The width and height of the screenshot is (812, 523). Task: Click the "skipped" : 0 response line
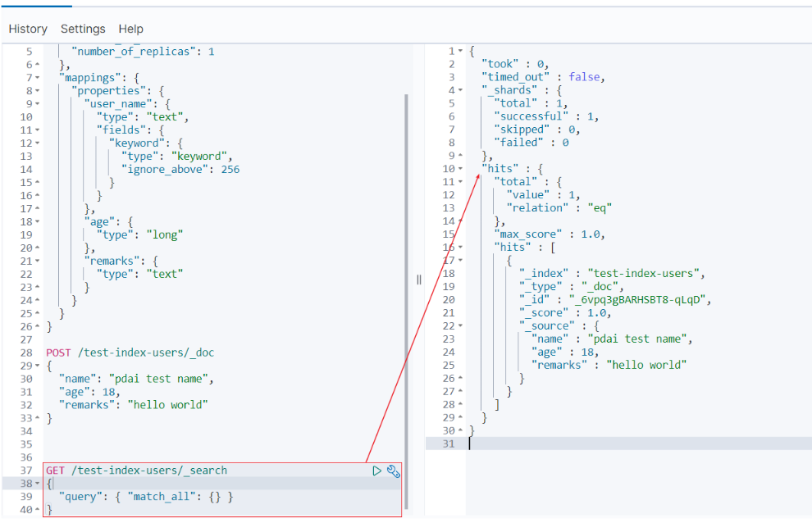pos(537,130)
